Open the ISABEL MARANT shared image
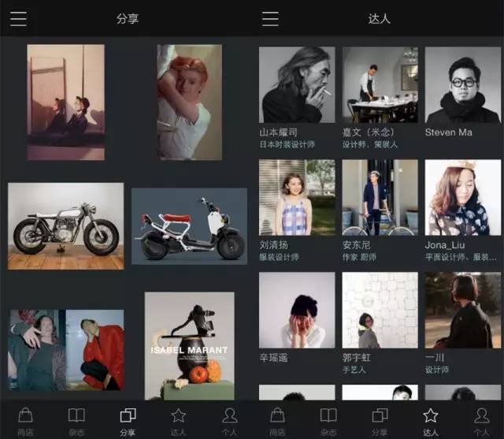The width and height of the screenshot is (504, 439). click(x=189, y=345)
